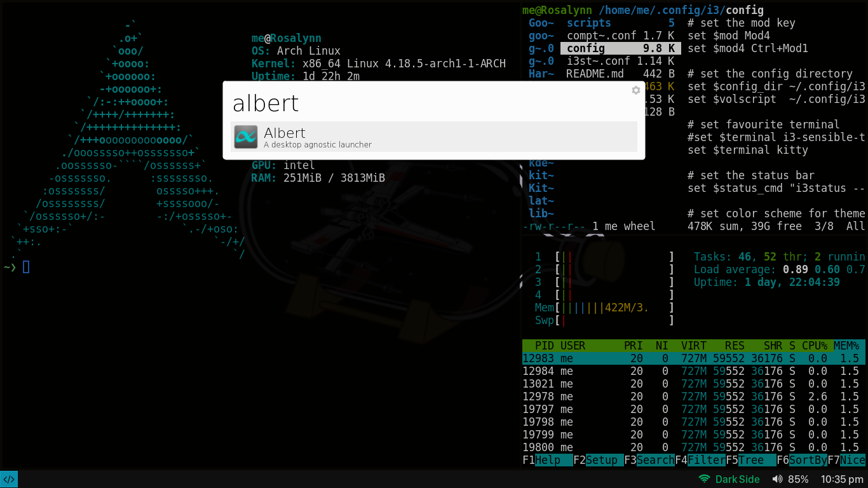Select the config file row in ranger
Image resolution: width=868 pixels, height=488 pixels.
pyautogui.click(x=621, y=48)
